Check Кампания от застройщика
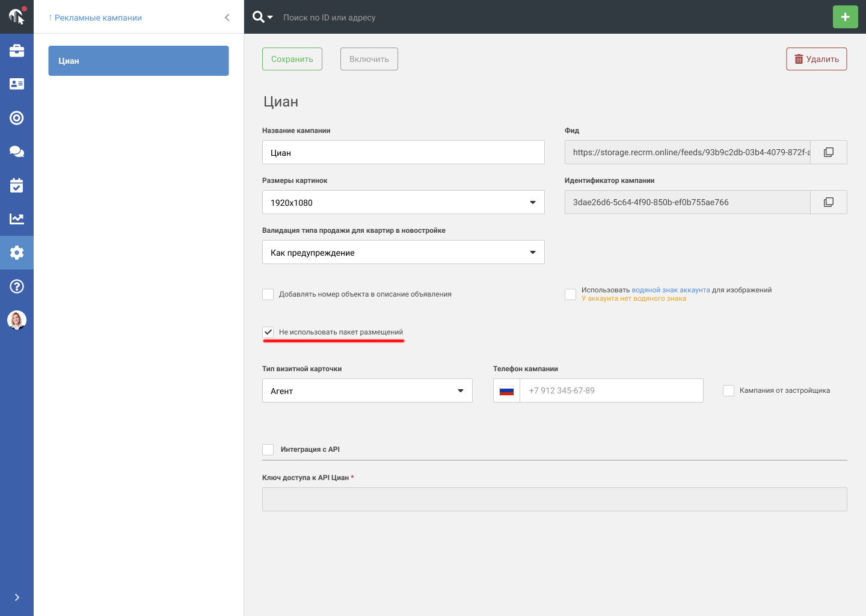The image size is (866, 616). (x=729, y=390)
